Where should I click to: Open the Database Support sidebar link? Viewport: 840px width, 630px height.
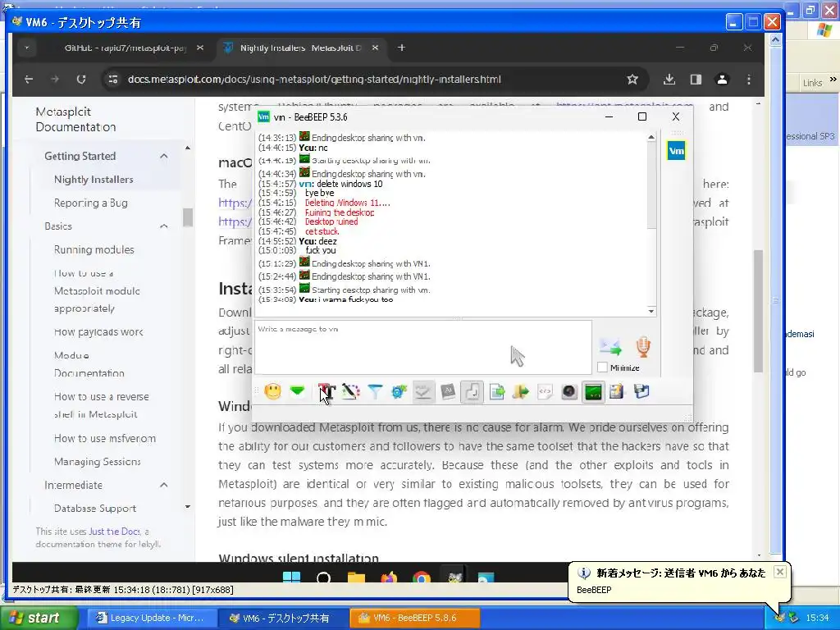95,509
